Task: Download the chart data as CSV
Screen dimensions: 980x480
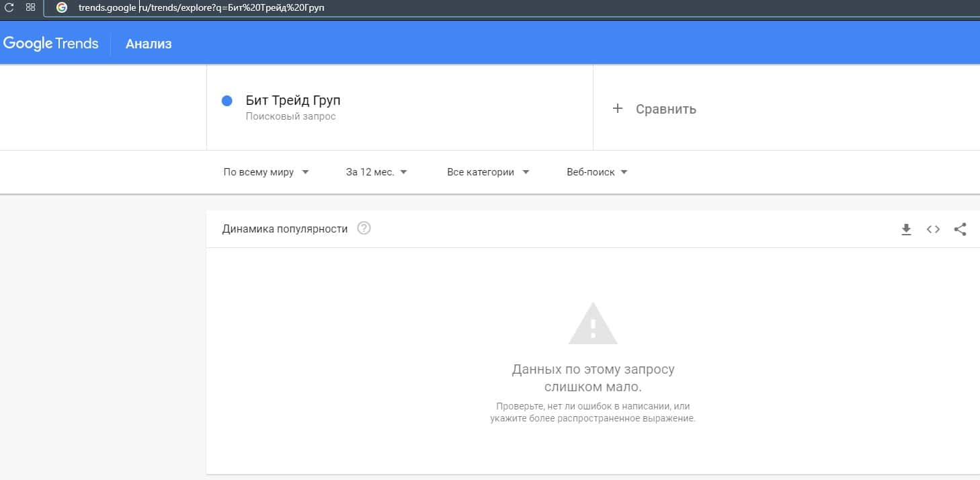Action: point(906,229)
